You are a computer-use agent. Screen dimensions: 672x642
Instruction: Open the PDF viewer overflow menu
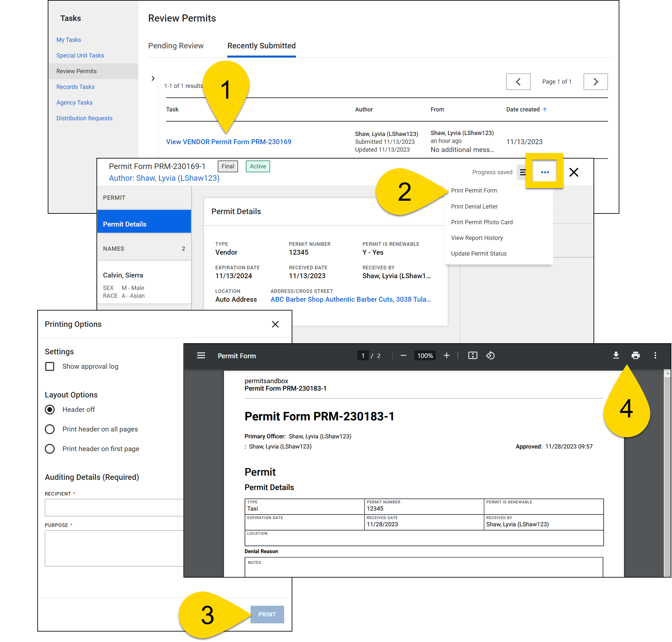655,356
